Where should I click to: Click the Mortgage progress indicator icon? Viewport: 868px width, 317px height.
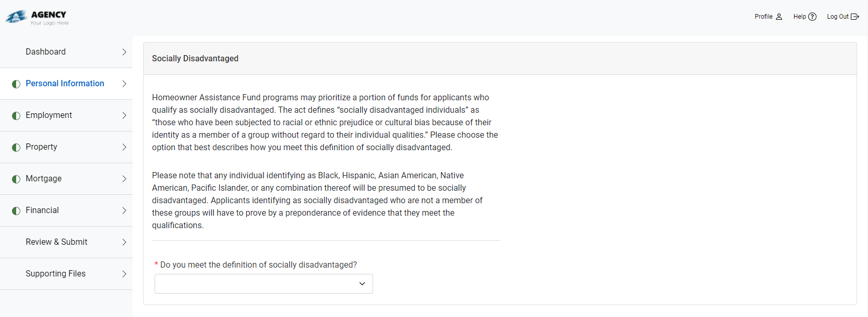(x=16, y=178)
